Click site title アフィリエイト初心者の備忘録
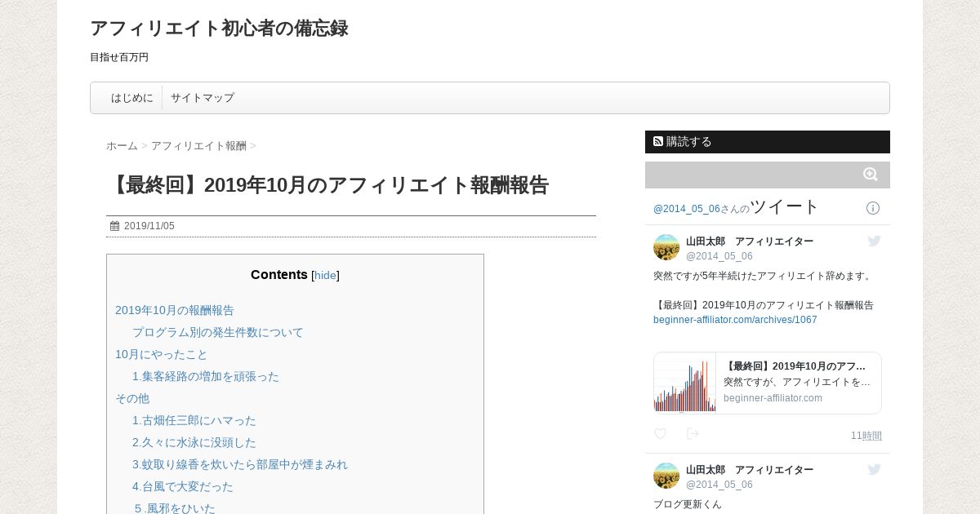 coord(219,29)
